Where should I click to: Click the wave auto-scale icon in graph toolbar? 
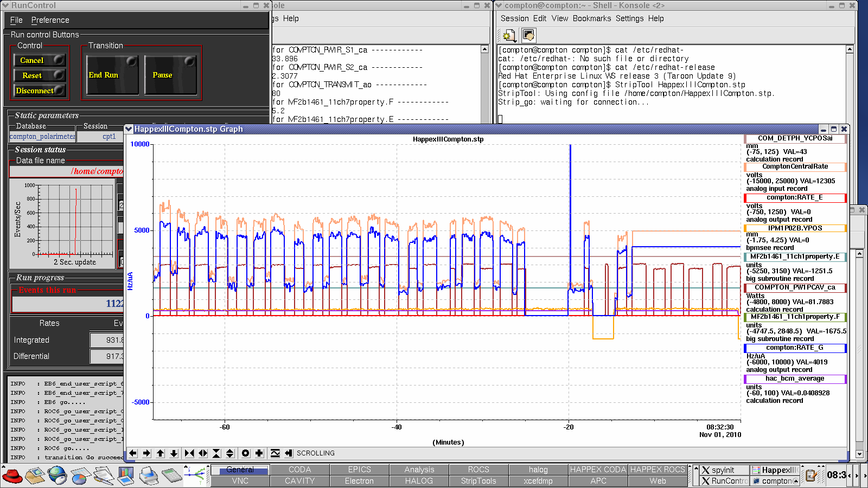(x=275, y=453)
